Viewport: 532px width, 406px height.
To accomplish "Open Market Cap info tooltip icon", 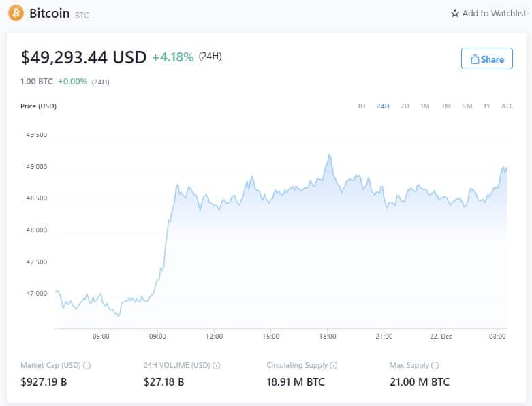I will (x=87, y=365).
